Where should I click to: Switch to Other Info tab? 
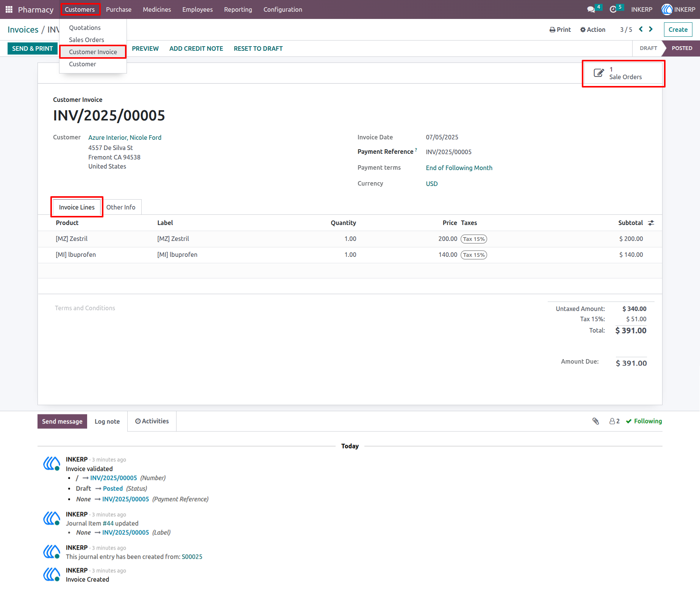121,207
